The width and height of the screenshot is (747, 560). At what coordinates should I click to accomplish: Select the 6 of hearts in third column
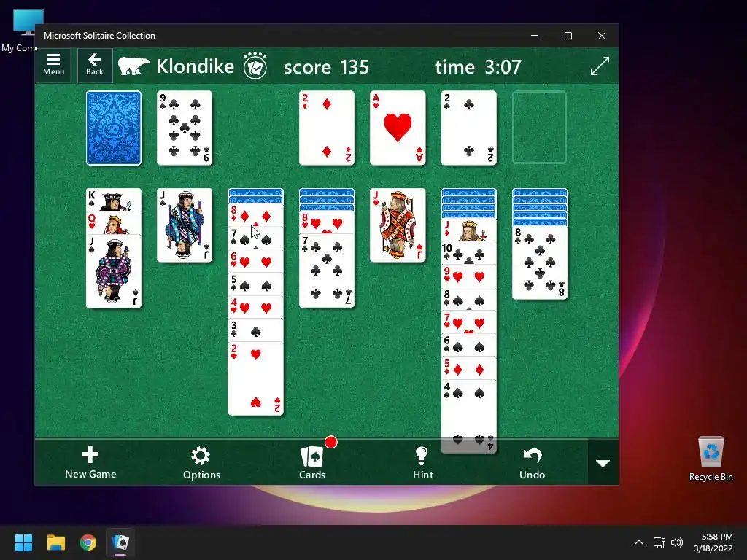tap(256, 261)
